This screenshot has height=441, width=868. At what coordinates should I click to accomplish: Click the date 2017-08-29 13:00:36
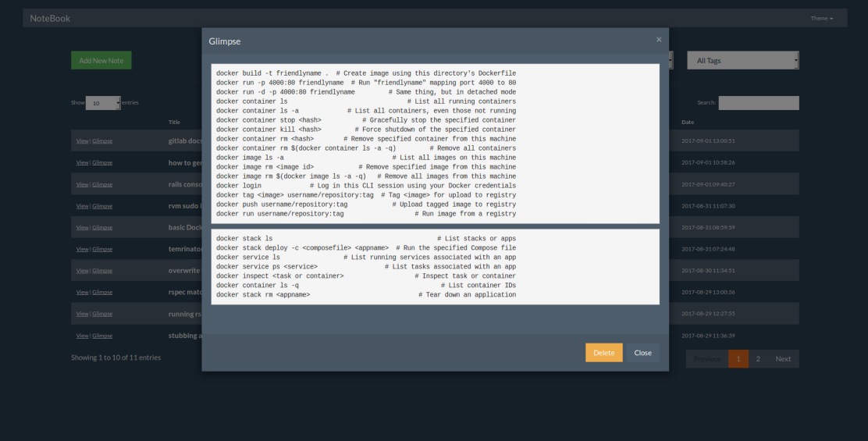tap(708, 292)
